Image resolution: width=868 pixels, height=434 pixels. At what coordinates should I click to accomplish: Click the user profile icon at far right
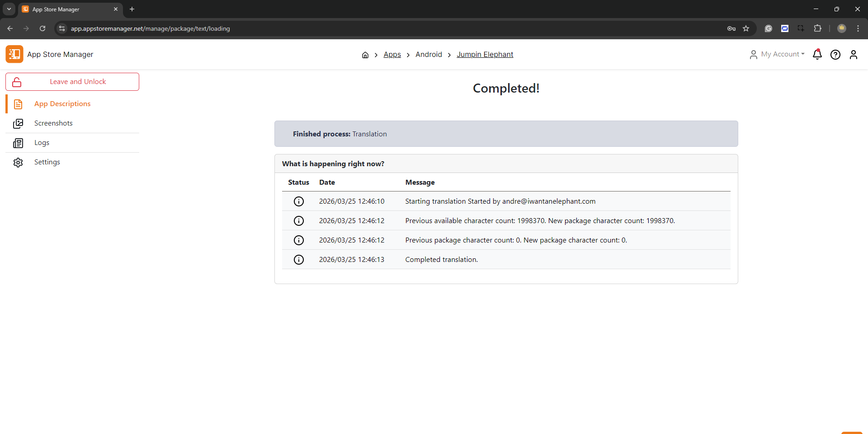click(853, 55)
